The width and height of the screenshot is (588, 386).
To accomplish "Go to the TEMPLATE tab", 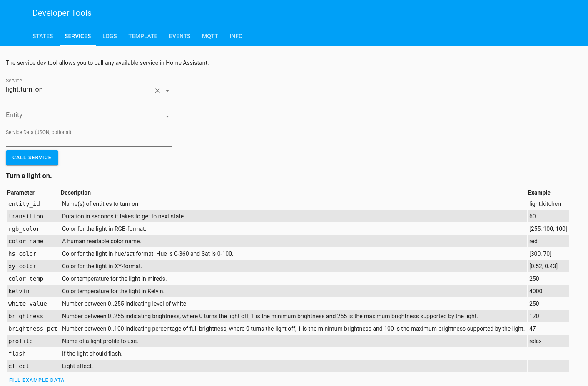I will coord(143,36).
